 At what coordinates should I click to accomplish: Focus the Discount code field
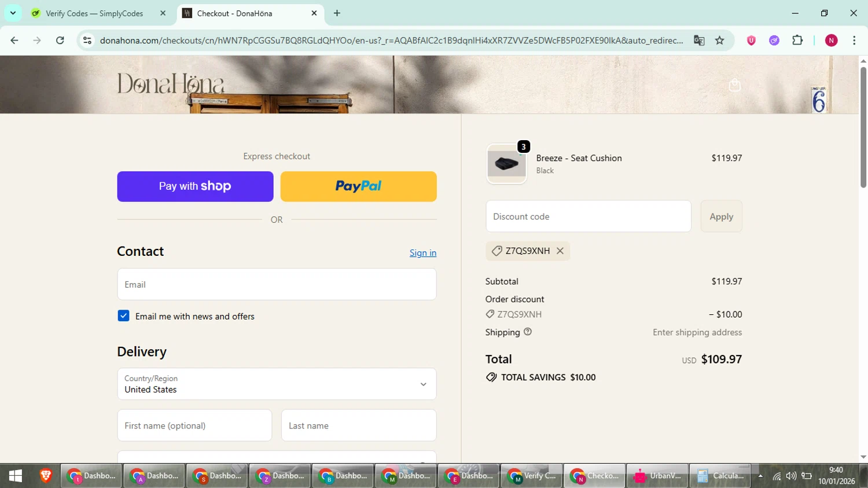point(589,217)
